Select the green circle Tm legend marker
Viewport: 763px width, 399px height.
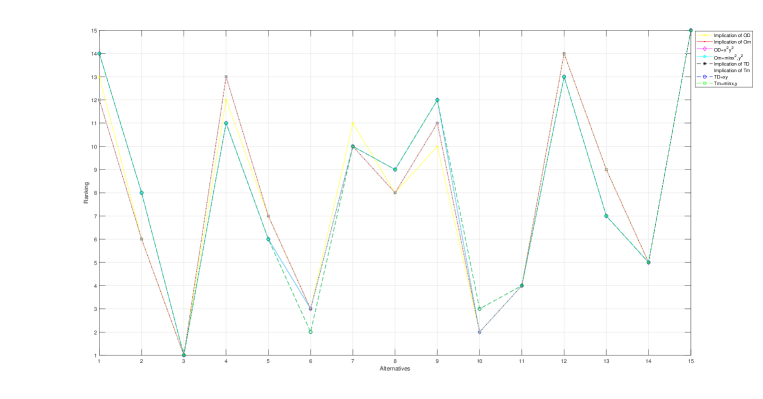[x=704, y=84]
